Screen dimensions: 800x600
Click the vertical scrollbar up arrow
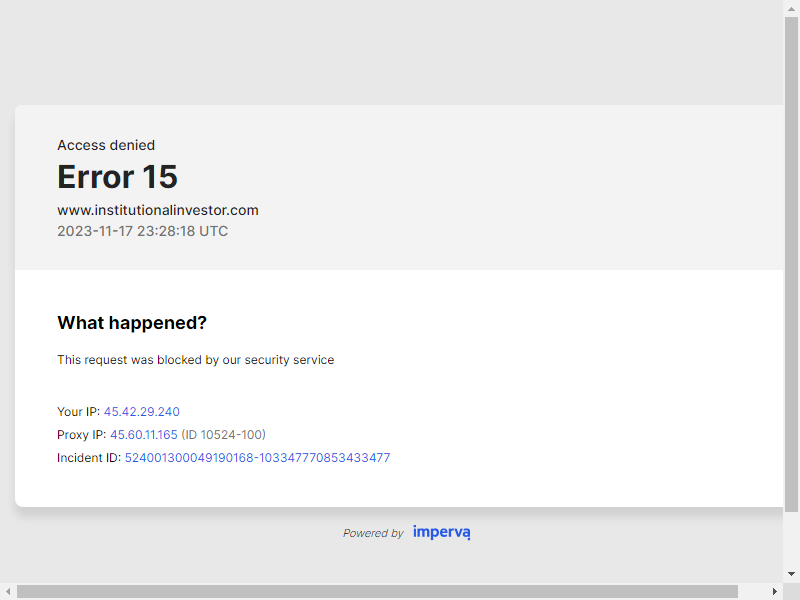point(791,9)
